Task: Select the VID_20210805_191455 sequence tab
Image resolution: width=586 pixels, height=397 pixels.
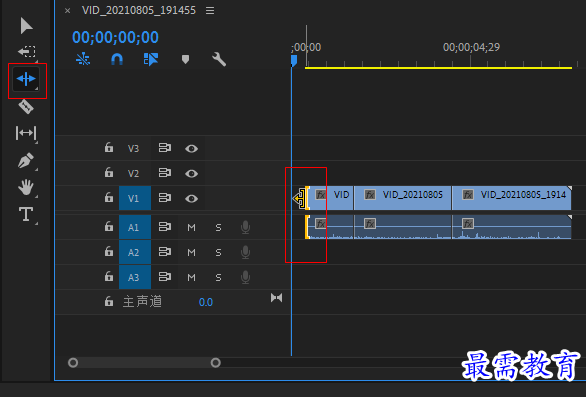Action: tap(139, 10)
